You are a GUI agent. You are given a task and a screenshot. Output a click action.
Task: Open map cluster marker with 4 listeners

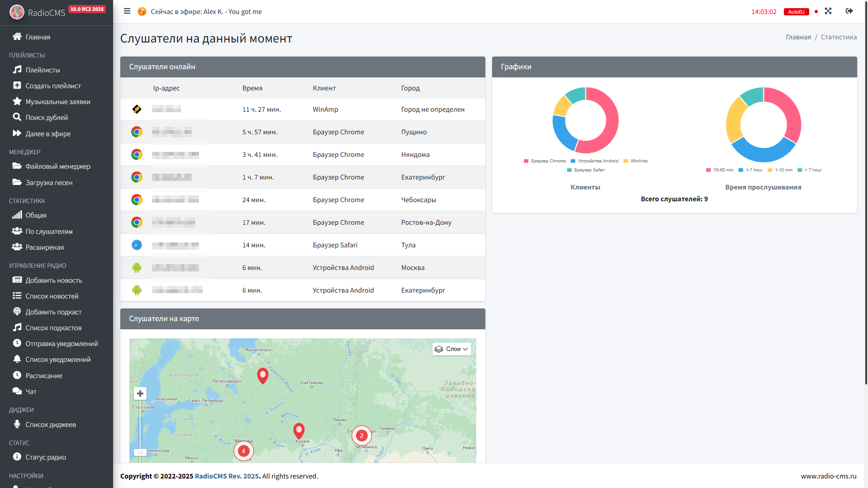[x=243, y=451]
